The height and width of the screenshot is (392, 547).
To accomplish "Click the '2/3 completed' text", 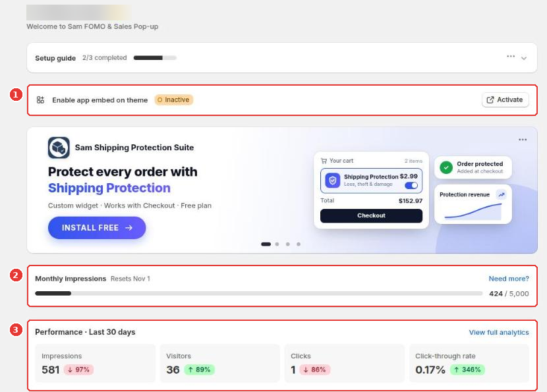I will pyautogui.click(x=104, y=58).
